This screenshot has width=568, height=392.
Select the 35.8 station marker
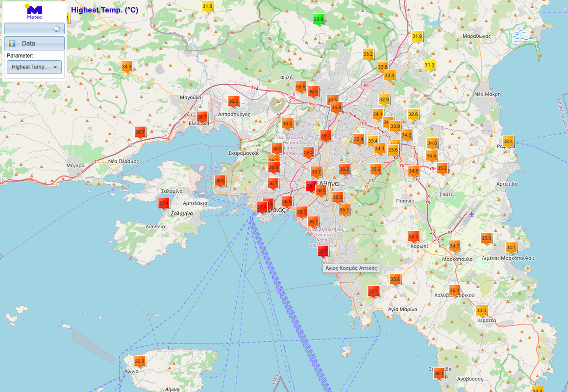click(336, 108)
